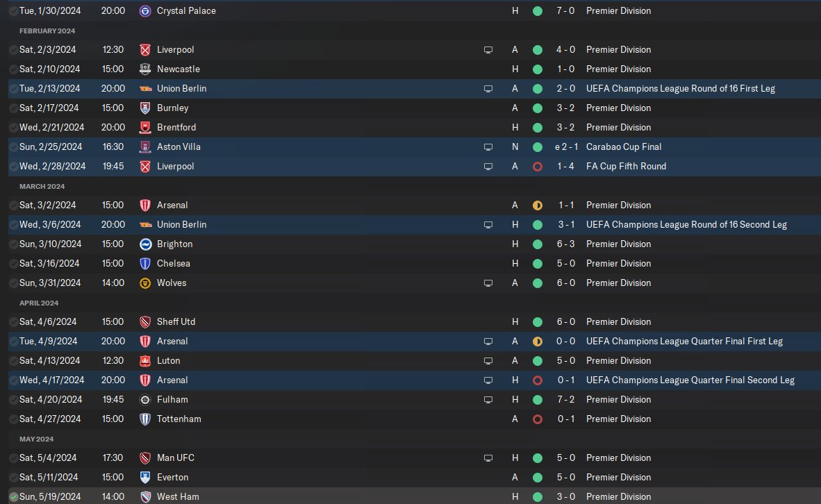
Task: Open the Carabao Cup Final competition link
Action: pos(624,147)
